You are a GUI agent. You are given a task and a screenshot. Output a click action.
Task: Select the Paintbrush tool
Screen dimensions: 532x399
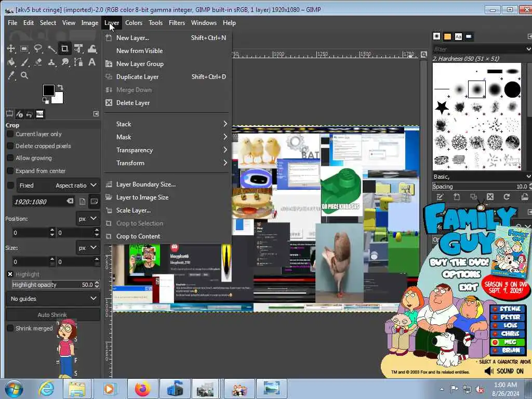[24, 62]
